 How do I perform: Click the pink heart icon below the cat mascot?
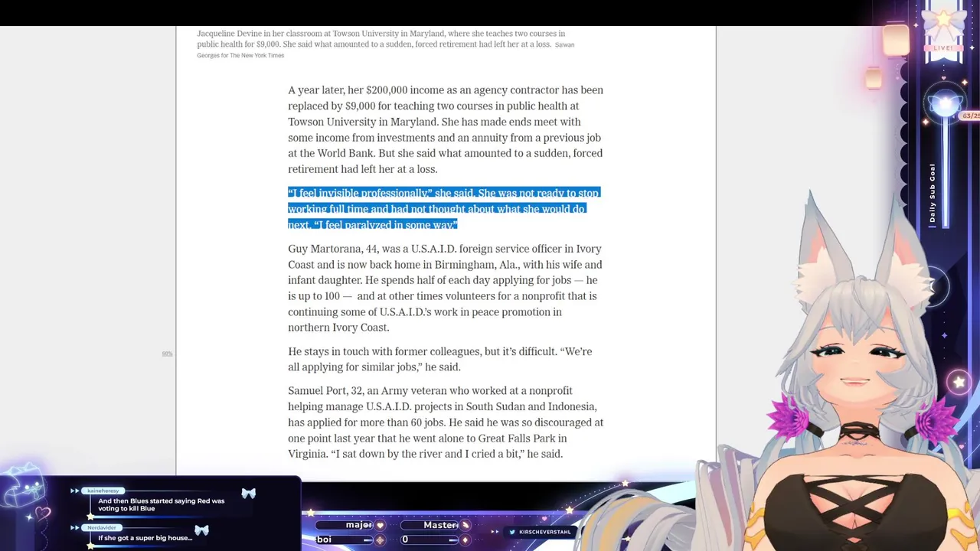coord(42,514)
